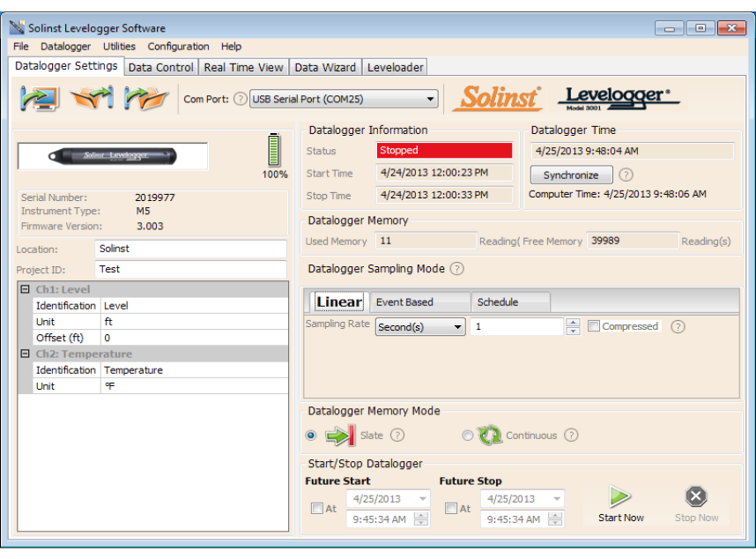
Task: Switch to the Data Wizard tab
Action: coord(325,67)
